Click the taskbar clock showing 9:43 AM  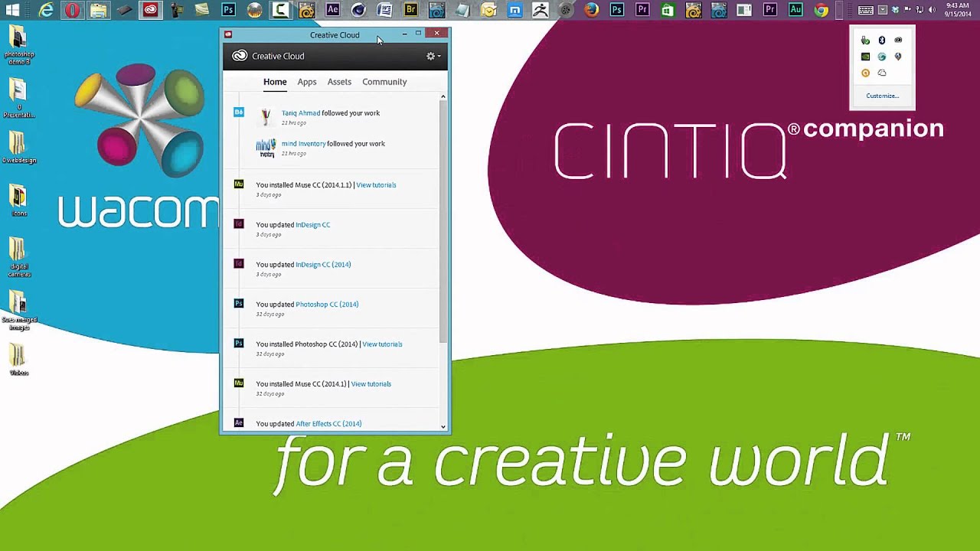pyautogui.click(x=958, y=10)
